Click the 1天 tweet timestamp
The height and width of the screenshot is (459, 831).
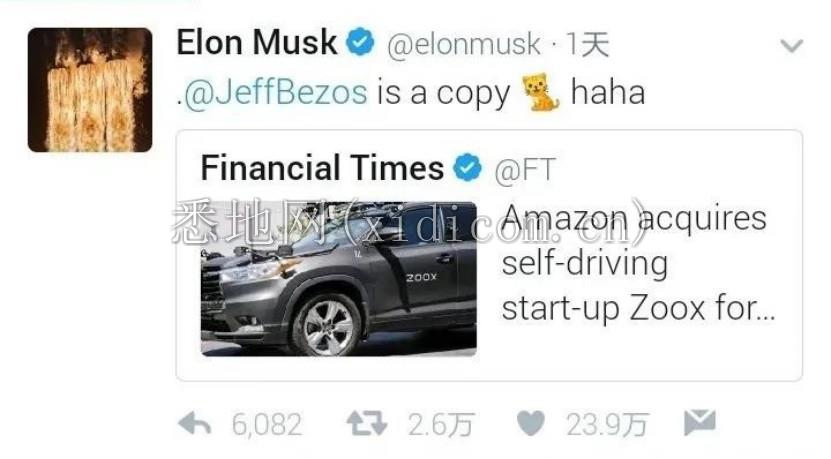click(587, 44)
